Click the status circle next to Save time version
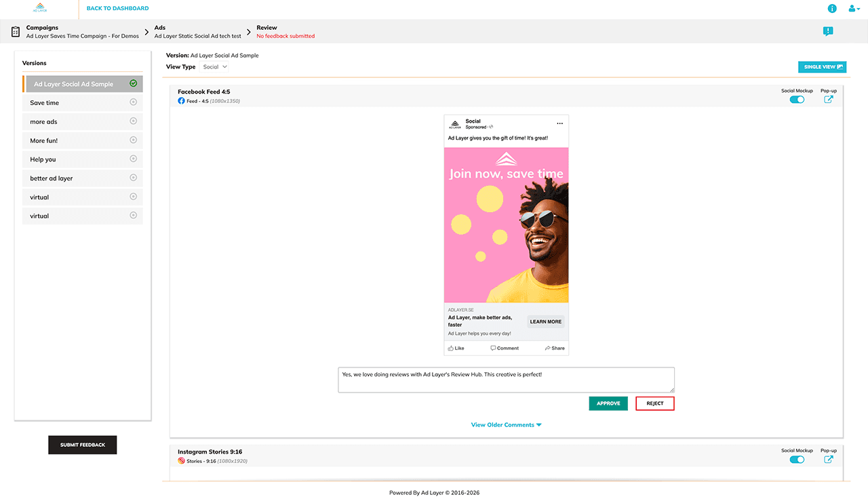Screen dimensions: 868x499 point(134,102)
